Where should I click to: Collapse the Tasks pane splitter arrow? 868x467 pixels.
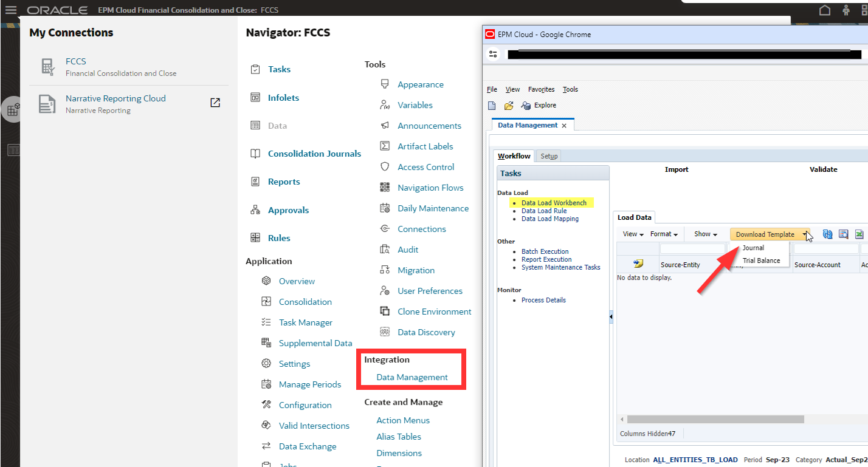point(611,317)
